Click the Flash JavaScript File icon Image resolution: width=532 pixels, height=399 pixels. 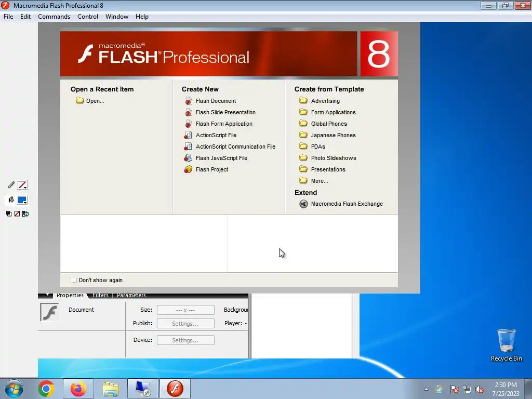click(x=188, y=158)
